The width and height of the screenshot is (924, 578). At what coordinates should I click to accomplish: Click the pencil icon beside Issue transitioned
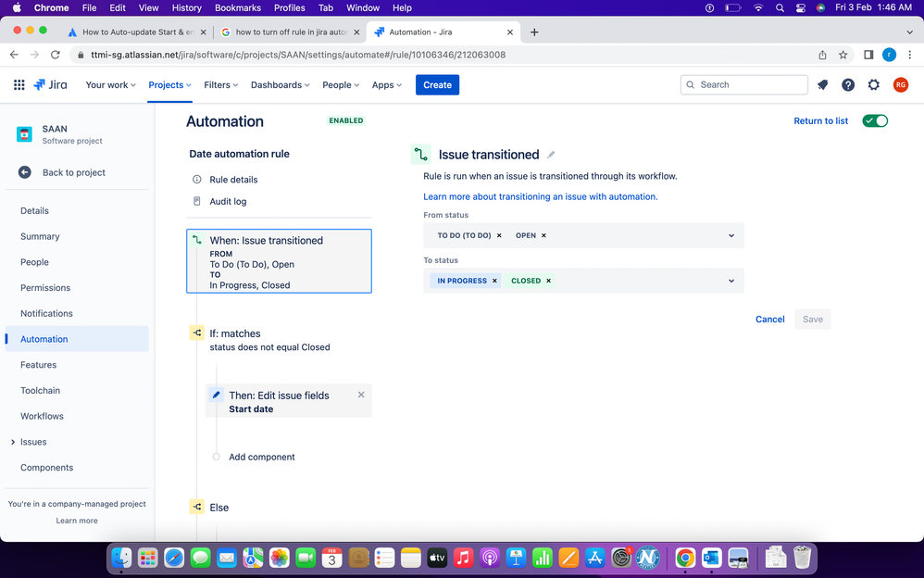click(x=551, y=155)
